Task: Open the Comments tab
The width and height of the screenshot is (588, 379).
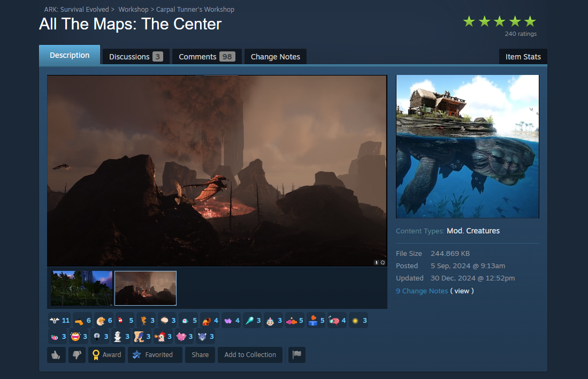Action: [x=207, y=57]
